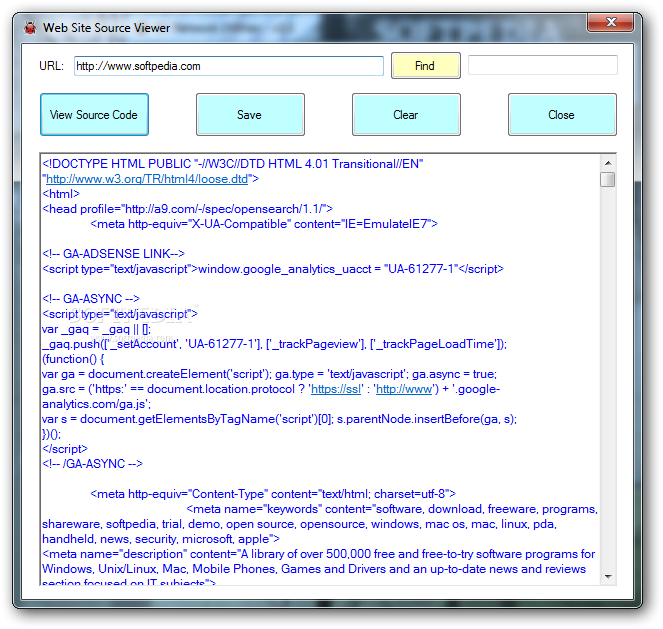This screenshot has width=663, height=629.
Task: Focus the search text box beside Find
Action: [x=543, y=65]
